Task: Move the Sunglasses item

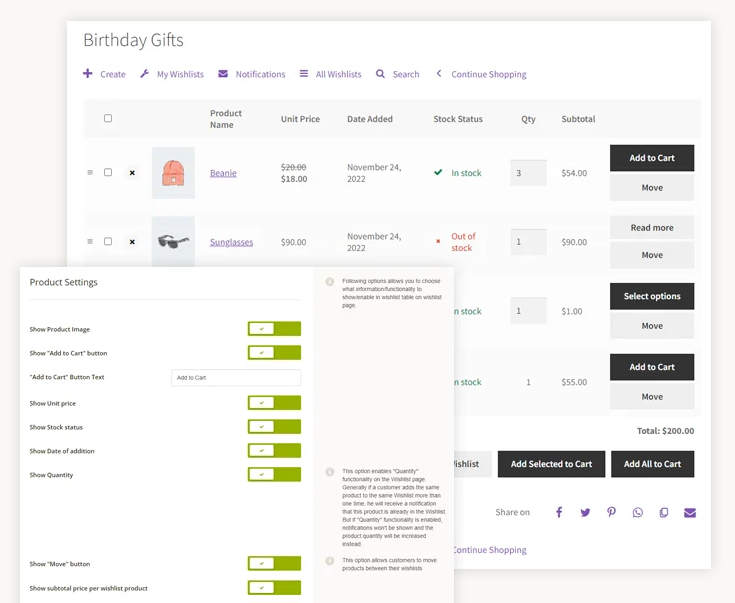Action: coord(652,255)
